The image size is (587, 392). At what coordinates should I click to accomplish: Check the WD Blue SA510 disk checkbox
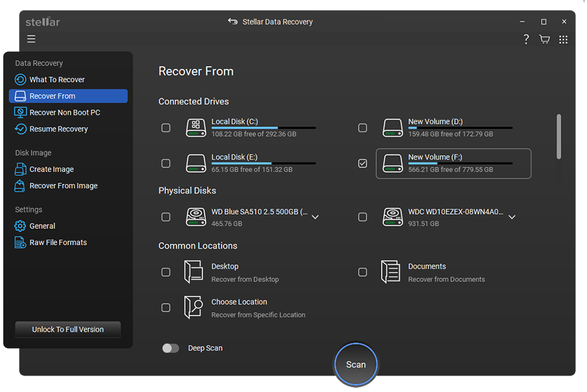coord(166,217)
